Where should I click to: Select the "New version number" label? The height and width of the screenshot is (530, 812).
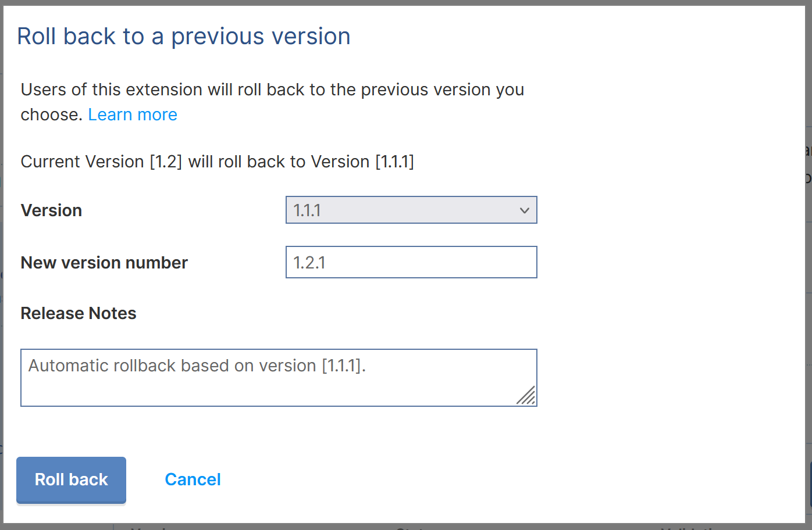click(x=104, y=263)
